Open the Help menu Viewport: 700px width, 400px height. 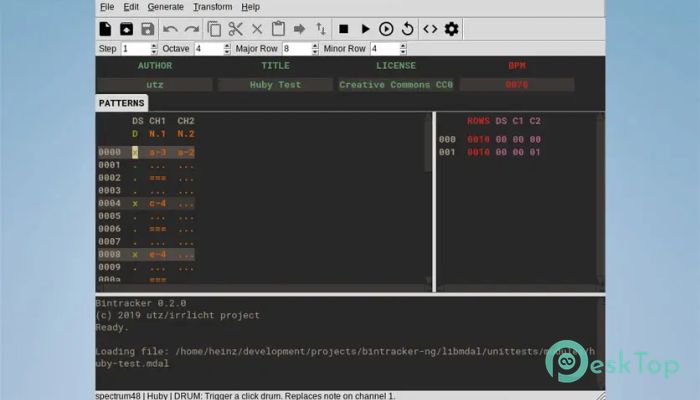pyautogui.click(x=250, y=7)
